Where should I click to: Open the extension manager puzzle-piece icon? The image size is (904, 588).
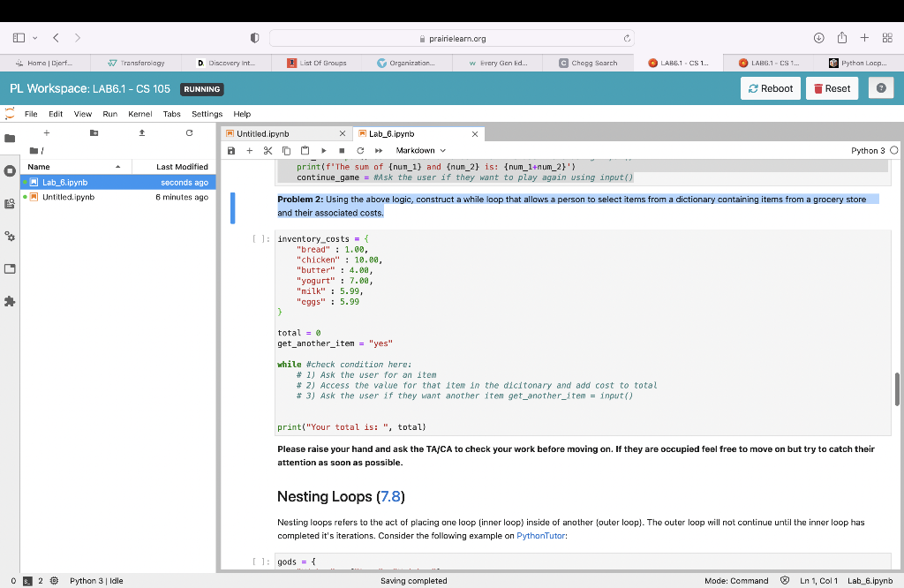pyautogui.click(x=10, y=300)
